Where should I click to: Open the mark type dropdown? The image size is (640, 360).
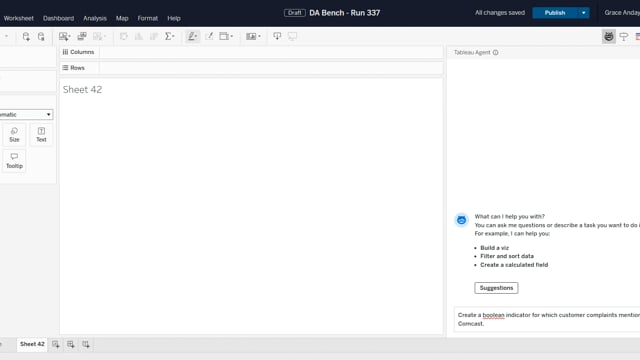26,115
